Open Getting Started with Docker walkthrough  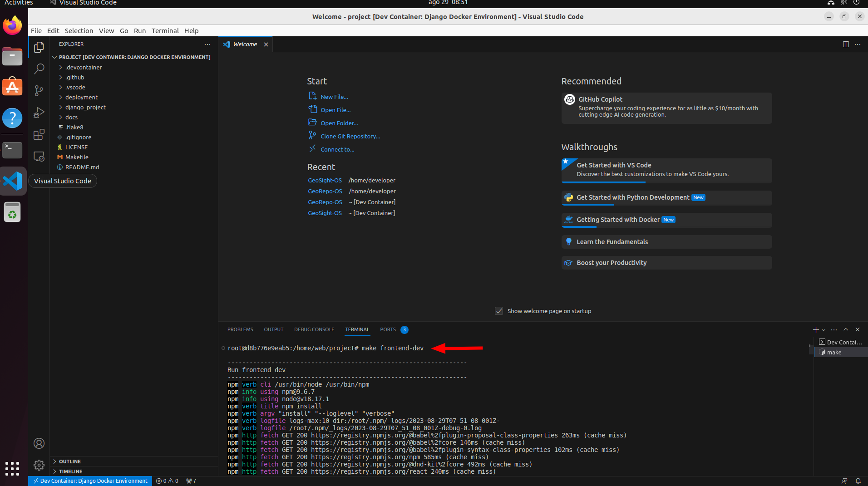[x=666, y=220]
